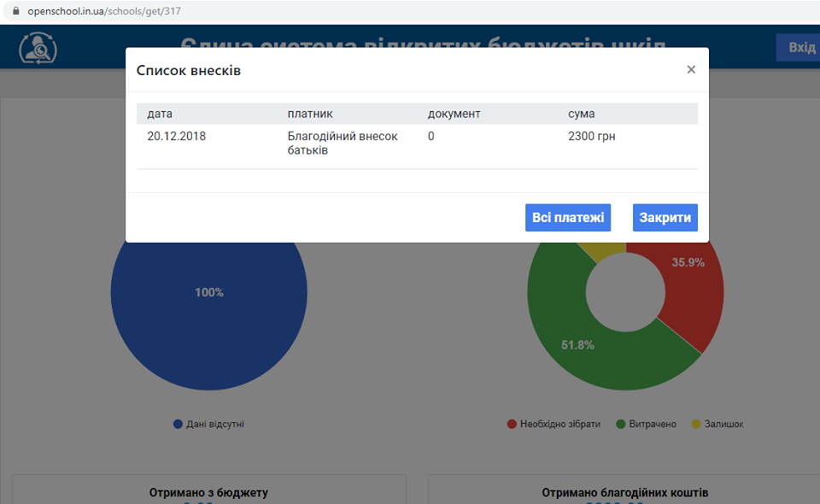Click the Отримано з бюджету card heading

[208, 493]
